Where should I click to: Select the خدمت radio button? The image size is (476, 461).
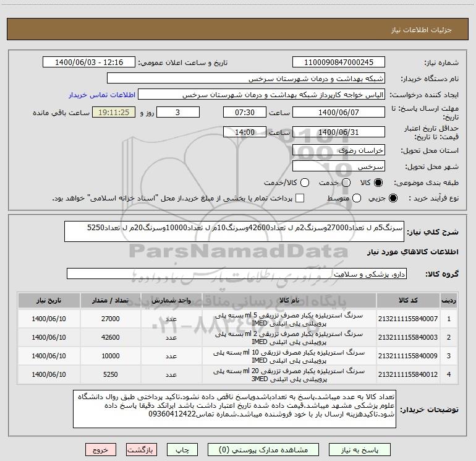(x=346, y=183)
